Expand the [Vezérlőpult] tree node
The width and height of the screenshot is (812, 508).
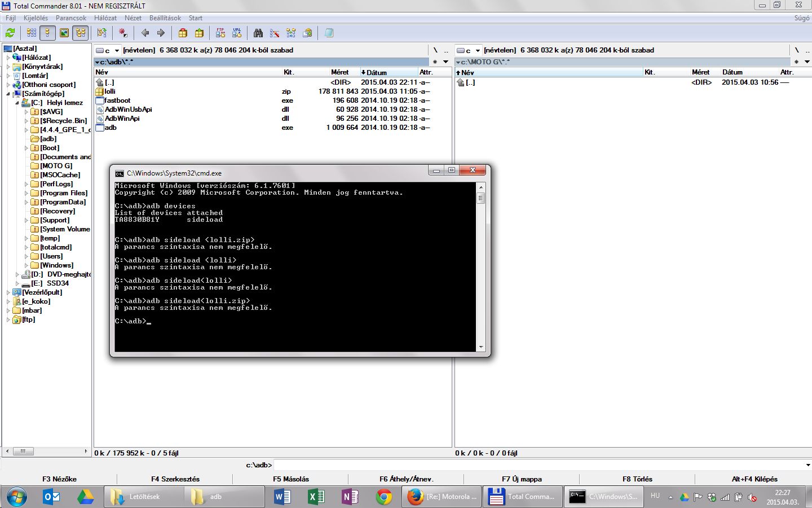pos(8,292)
